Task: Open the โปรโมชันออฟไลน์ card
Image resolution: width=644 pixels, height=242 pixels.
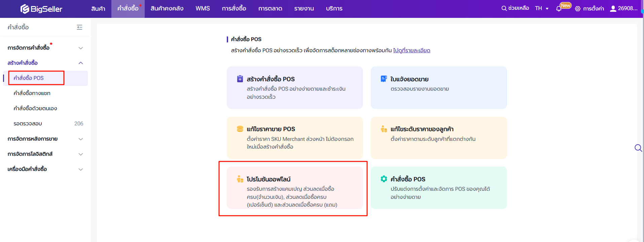Action: 295,188
